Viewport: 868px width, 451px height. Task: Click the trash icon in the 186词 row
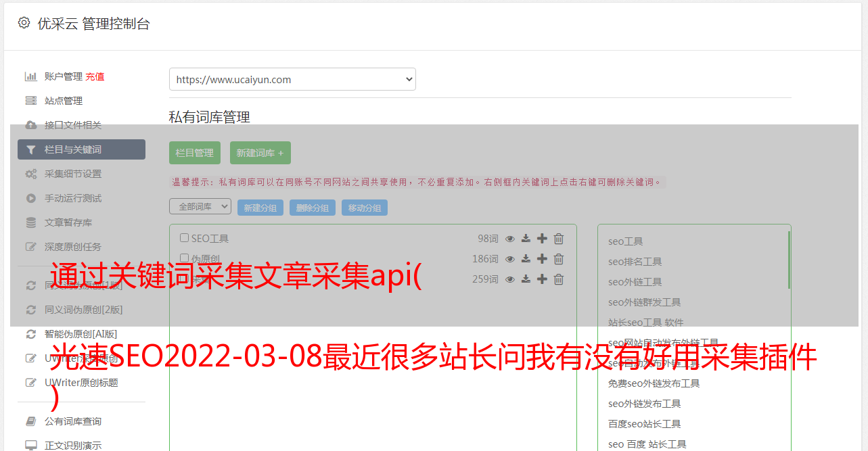click(559, 259)
